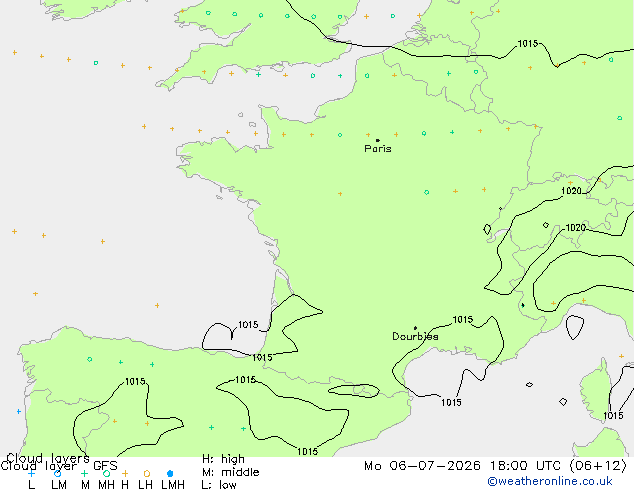Click the orange circle legend icon above LH

(x=147, y=473)
